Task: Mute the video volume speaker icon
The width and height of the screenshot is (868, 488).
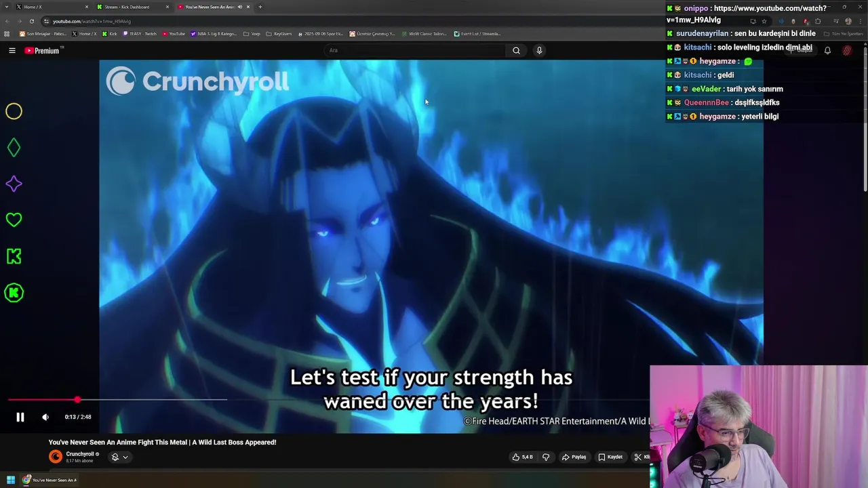Action: [x=45, y=417]
